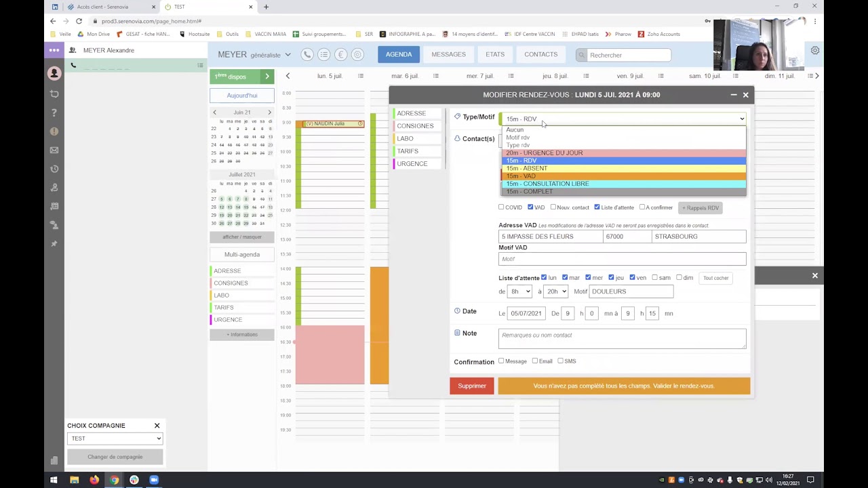The width and height of the screenshot is (868, 488).
Task: Switch to the ETATS tab
Action: (495, 54)
